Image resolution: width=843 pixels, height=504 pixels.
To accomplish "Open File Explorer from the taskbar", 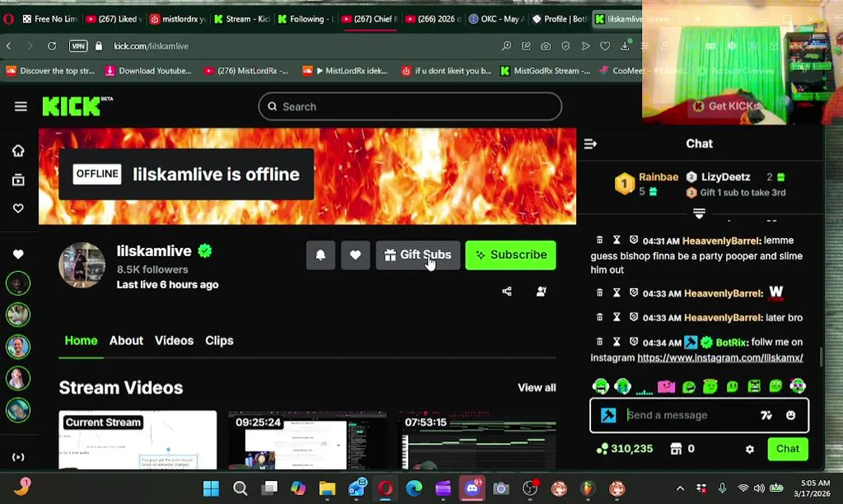I will 327,488.
